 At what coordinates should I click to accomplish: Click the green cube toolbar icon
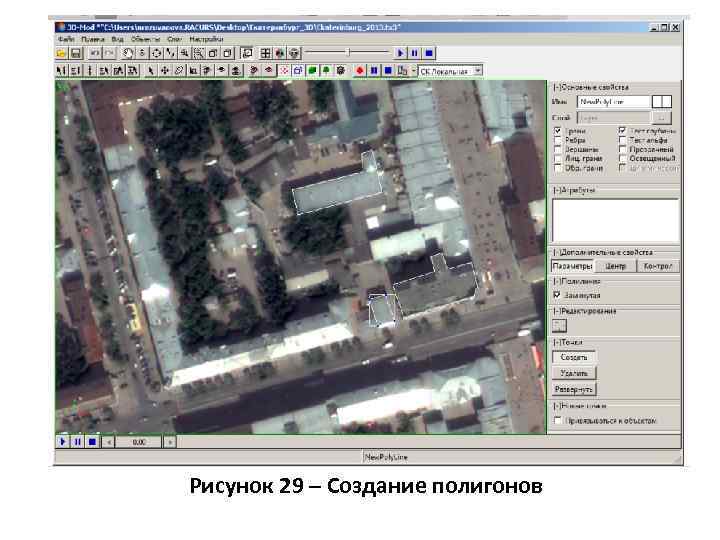tap(312, 71)
